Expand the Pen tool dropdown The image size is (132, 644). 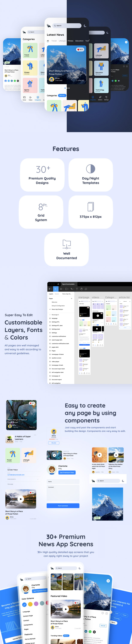click(x=73, y=289)
